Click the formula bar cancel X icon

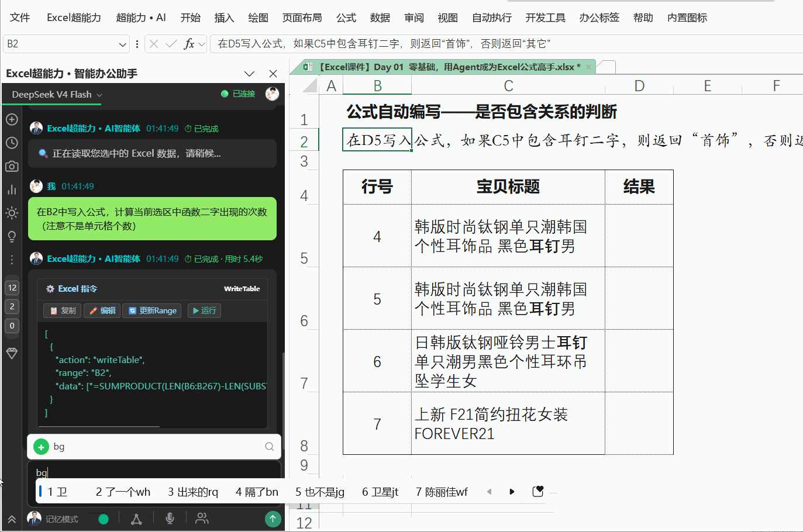pos(153,44)
